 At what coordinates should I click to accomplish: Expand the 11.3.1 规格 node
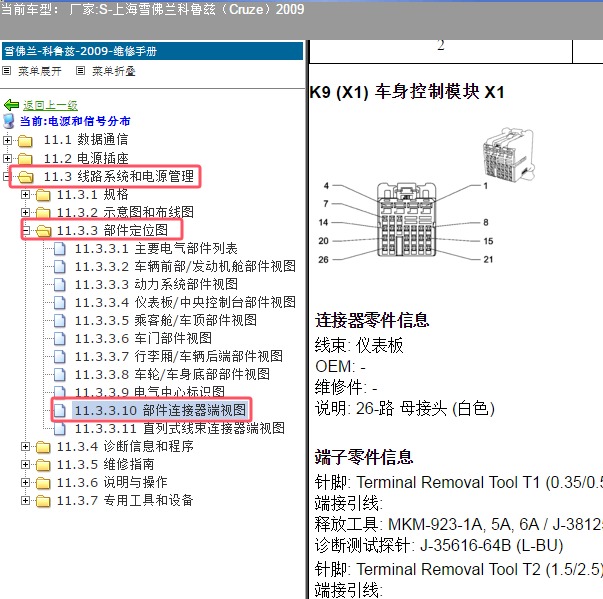pyautogui.click(x=25, y=195)
